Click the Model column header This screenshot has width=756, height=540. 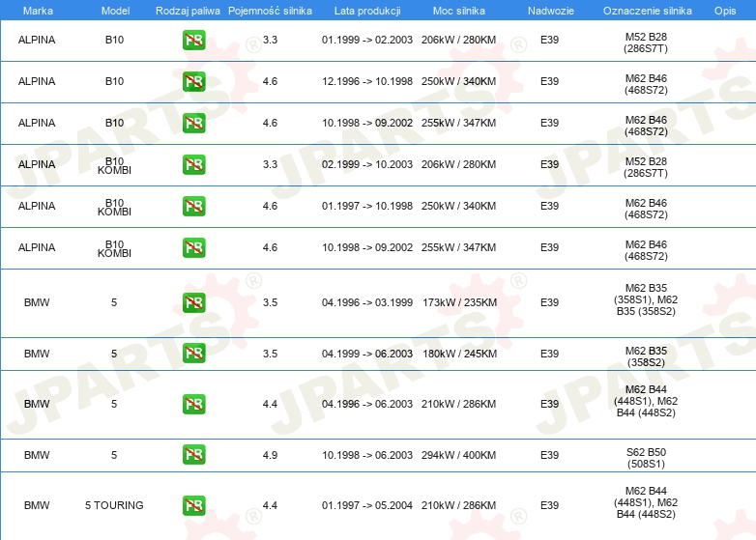(115, 11)
